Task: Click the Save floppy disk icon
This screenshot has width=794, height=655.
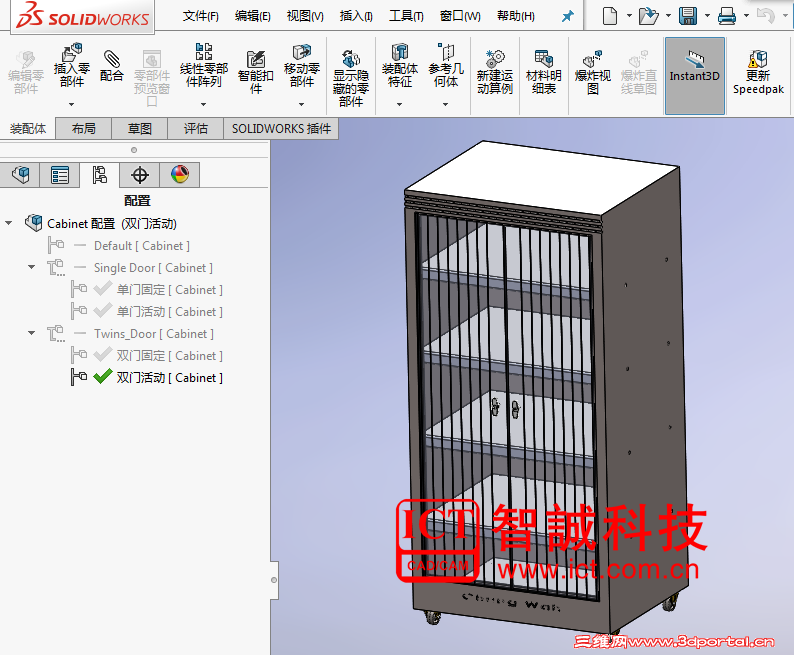Action: (688, 16)
